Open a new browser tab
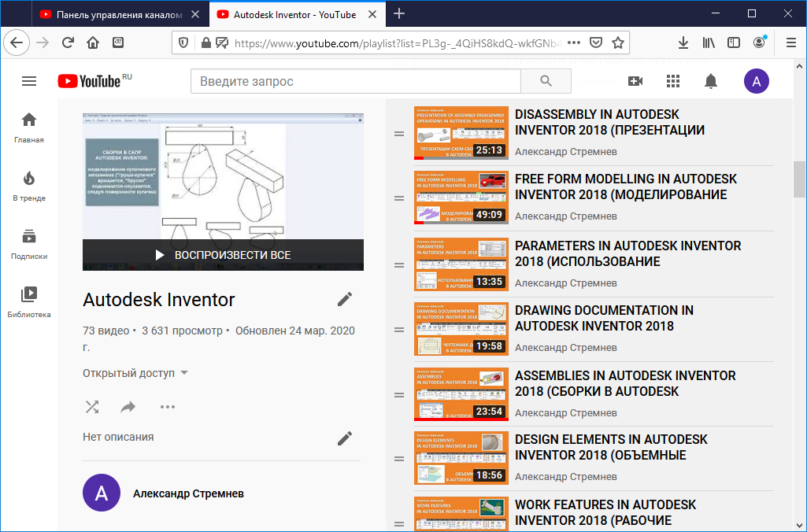This screenshot has height=532, width=807. click(x=399, y=14)
